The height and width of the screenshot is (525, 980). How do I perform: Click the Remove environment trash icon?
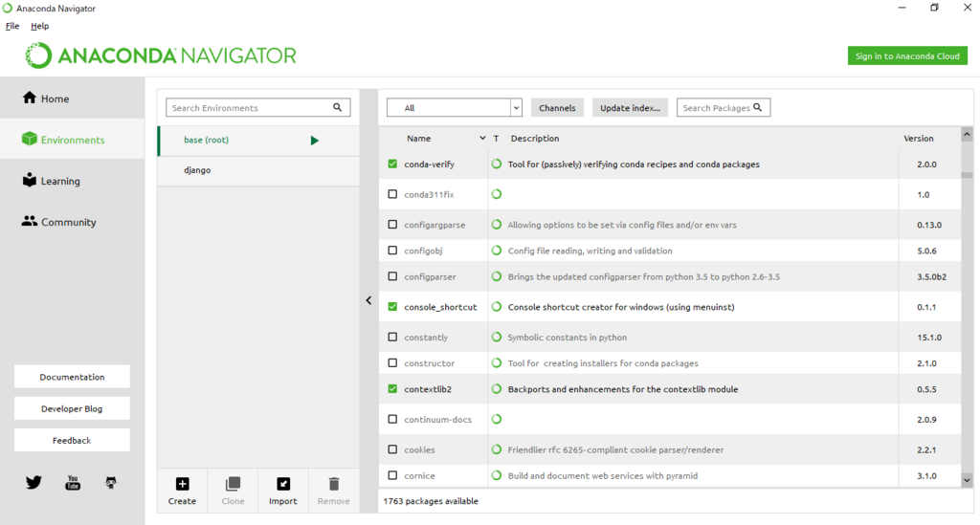(x=334, y=484)
